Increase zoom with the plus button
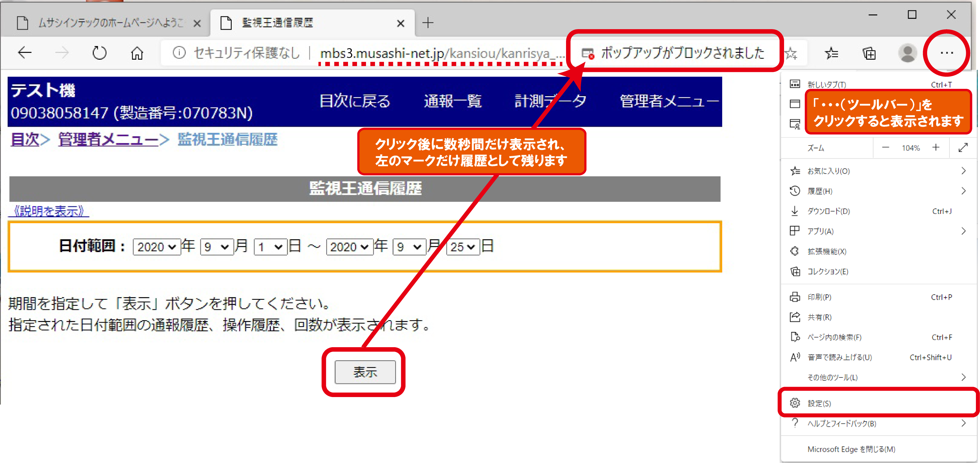Image resolution: width=980 pixels, height=463 pixels. 936,148
